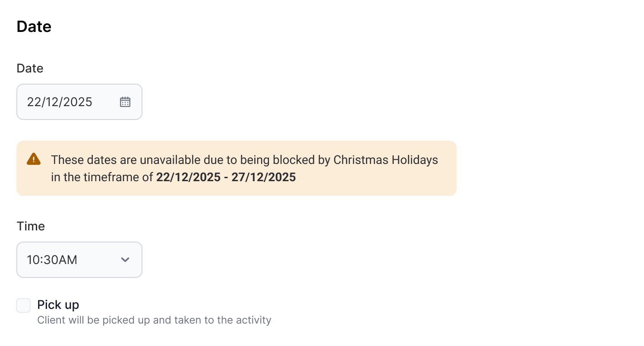Click "in the timeframe of" text

point(102,177)
